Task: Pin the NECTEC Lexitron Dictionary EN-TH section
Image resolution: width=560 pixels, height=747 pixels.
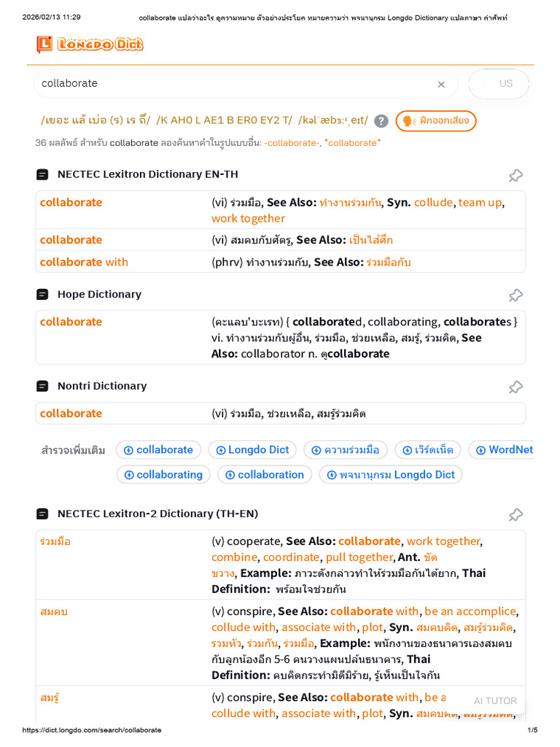Action: [516, 175]
